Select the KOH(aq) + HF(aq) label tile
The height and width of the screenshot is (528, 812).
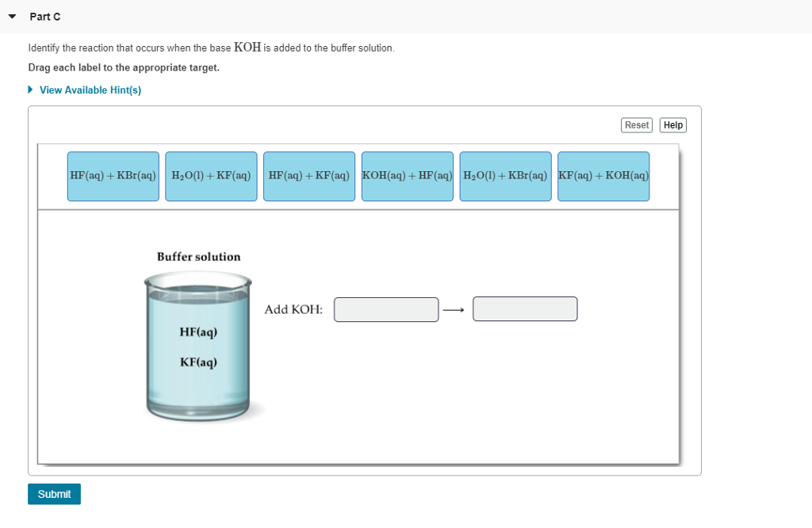(x=407, y=176)
